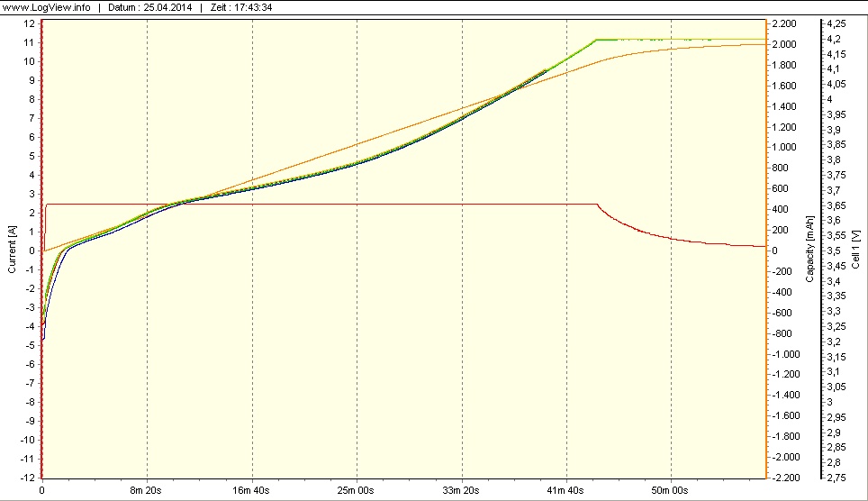Click the Current [A] axis title
Image resolution: width=868 pixels, height=501 pixels.
11,249
